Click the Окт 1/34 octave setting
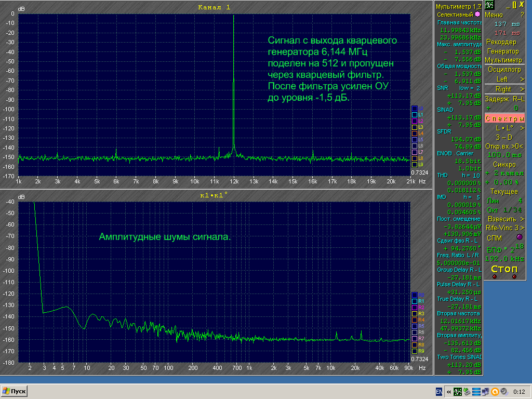 504,210
